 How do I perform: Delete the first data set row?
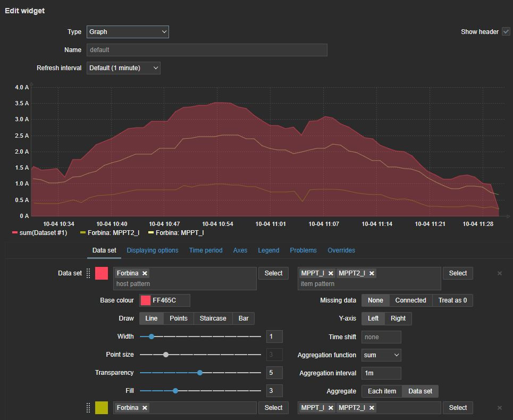coord(499,273)
